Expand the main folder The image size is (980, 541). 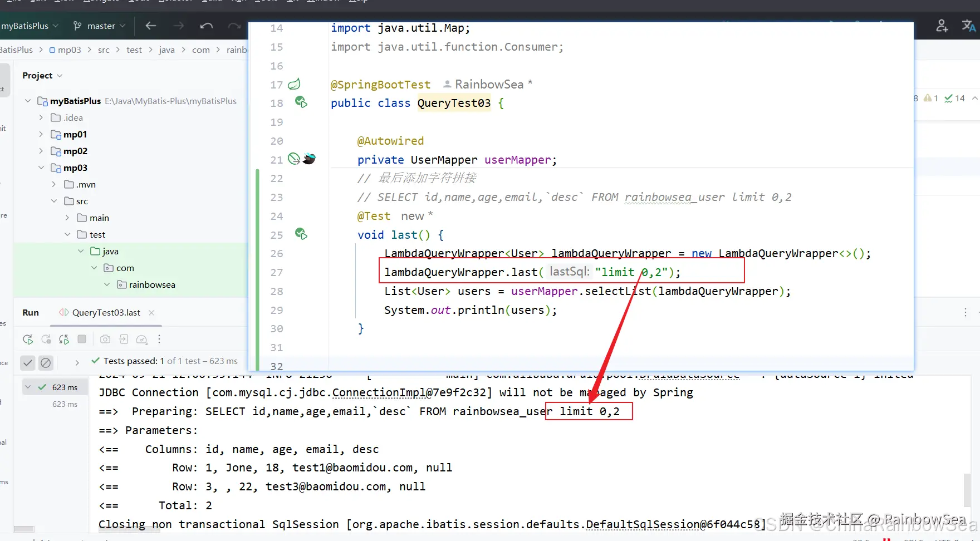[x=67, y=218]
